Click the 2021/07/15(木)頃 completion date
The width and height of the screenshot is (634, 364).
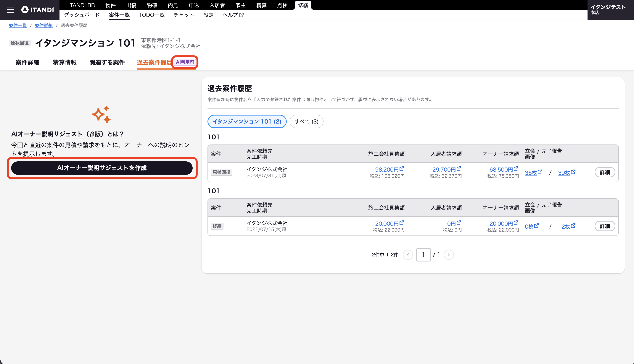266,229
